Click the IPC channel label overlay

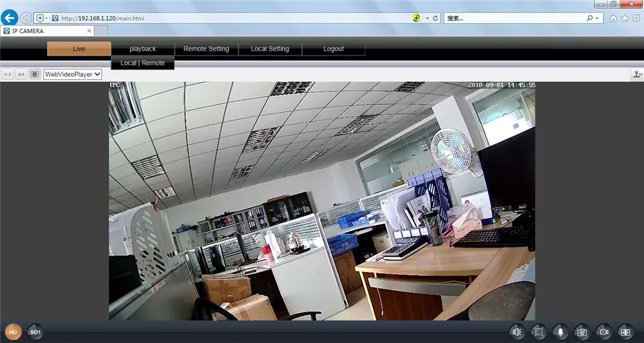click(x=114, y=85)
